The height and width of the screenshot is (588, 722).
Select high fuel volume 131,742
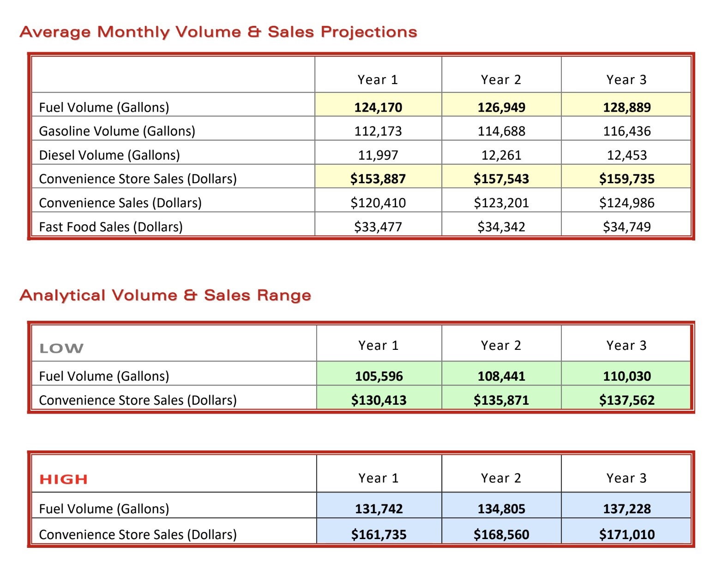click(379, 509)
